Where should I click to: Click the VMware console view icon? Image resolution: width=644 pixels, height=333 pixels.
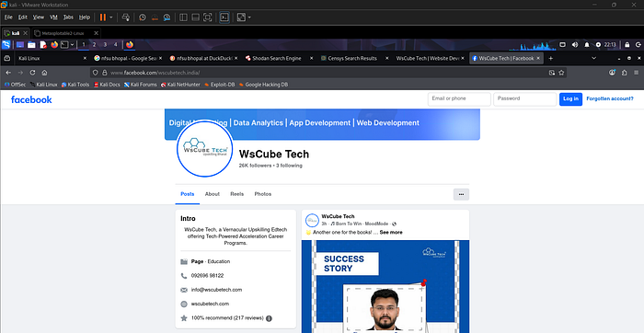pos(224,17)
